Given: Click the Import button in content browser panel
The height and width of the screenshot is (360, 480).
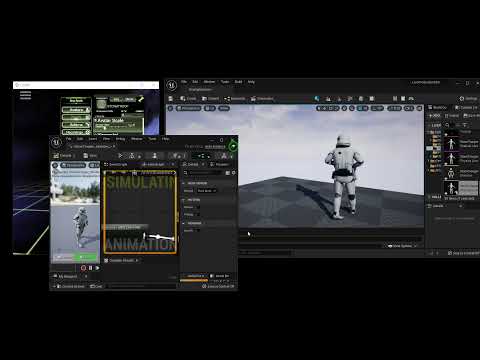Looking at the screenshot, I should point(452,116).
